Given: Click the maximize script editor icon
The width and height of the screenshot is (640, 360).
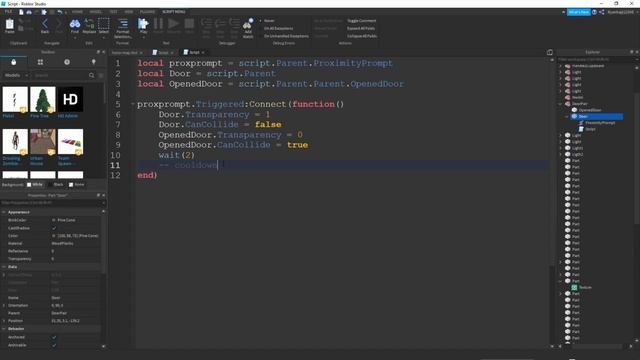Looking at the screenshot, I should 550,52.
